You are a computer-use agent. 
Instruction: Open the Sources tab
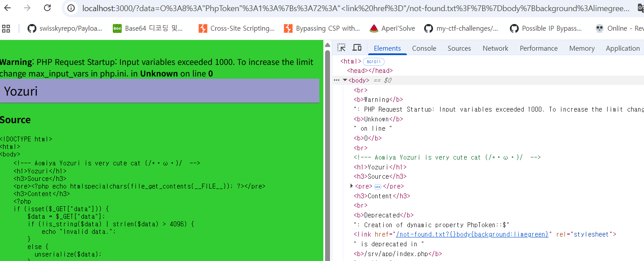(x=459, y=48)
